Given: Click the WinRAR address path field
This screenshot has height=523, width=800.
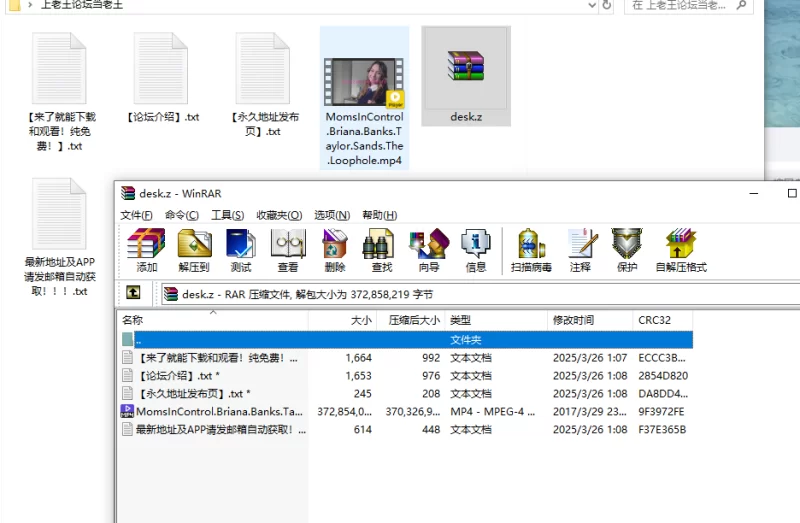Looking at the screenshot, I should 481,294.
